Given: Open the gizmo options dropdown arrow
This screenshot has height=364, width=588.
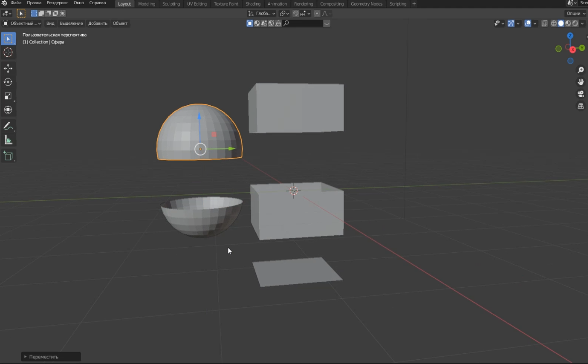Looking at the screenshot, I should pyautogui.click(x=518, y=23).
